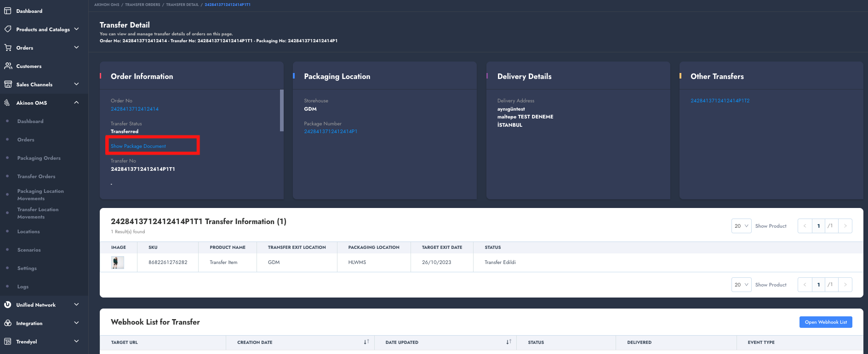Viewport: 868px width, 354px height.
Task: Sort by Creation Date column arrows
Action: (366, 342)
